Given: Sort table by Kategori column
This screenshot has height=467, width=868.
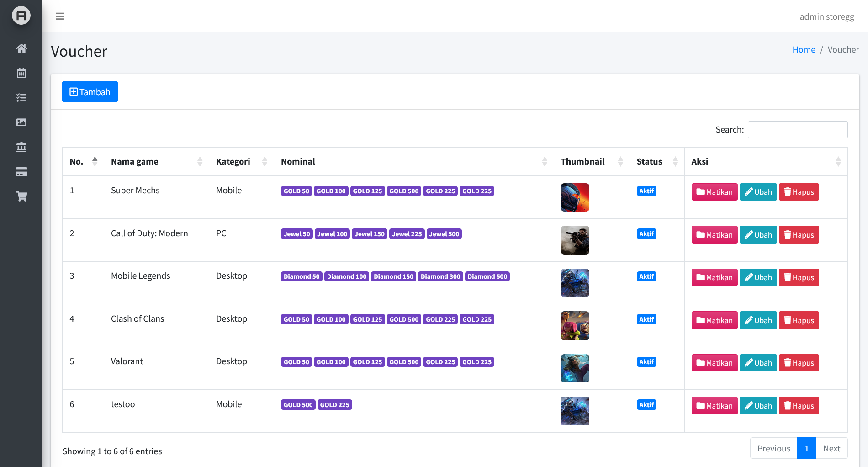Looking at the screenshot, I should point(241,161).
